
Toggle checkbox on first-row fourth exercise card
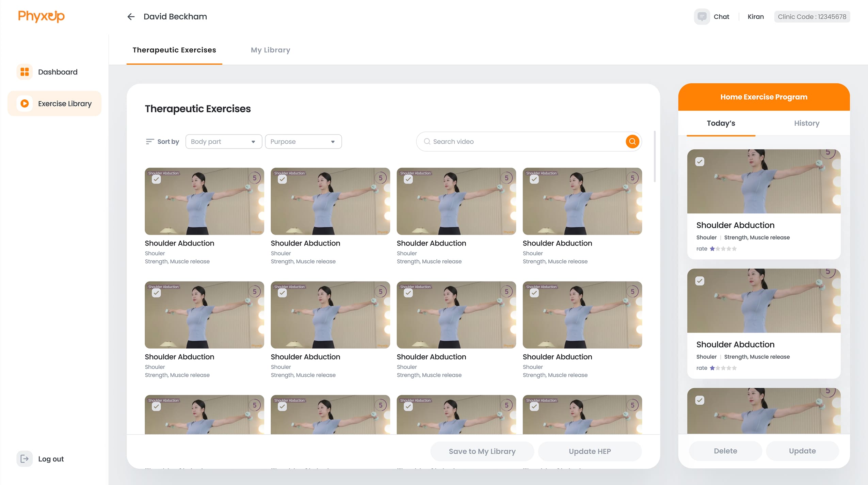click(534, 179)
